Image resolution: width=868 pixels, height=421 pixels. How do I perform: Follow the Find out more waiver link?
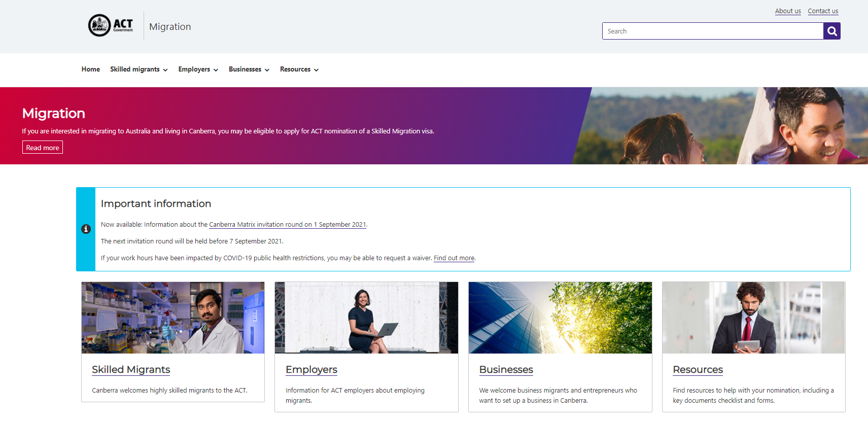[x=454, y=258]
